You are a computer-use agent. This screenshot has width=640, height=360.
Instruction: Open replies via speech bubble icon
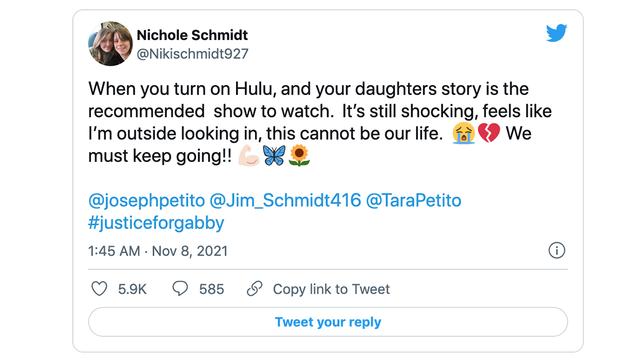point(180,289)
